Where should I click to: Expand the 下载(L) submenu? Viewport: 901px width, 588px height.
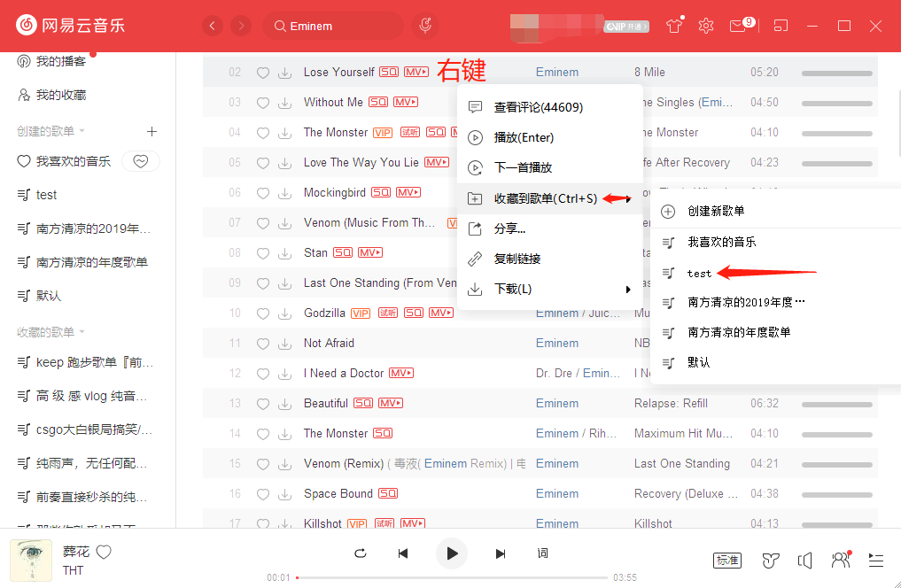coord(549,289)
